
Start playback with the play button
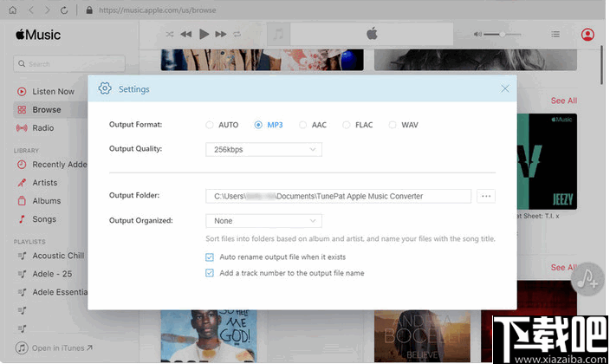[x=204, y=35]
